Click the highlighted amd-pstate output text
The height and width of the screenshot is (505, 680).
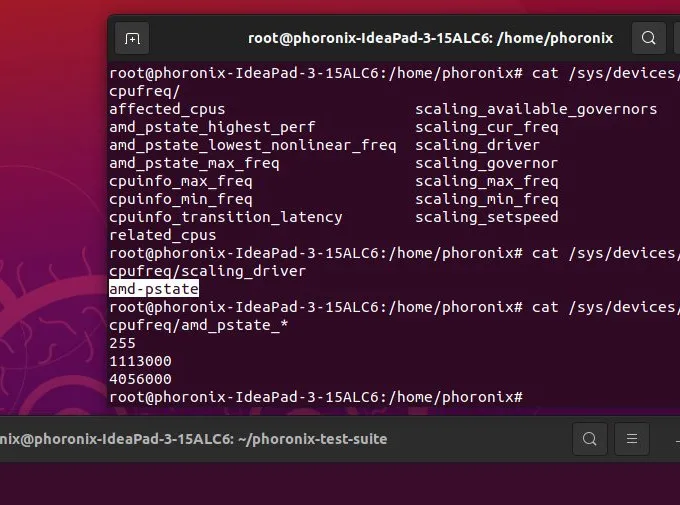click(154, 289)
